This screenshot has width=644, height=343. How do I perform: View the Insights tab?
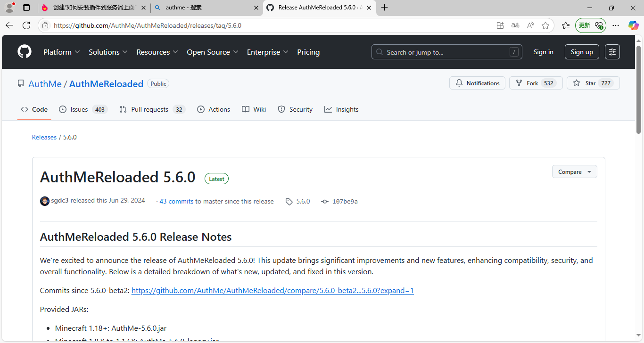point(341,109)
